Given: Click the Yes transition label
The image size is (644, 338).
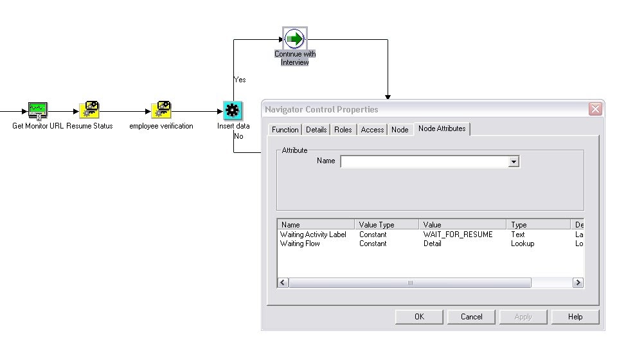Looking at the screenshot, I should click(240, 80).
